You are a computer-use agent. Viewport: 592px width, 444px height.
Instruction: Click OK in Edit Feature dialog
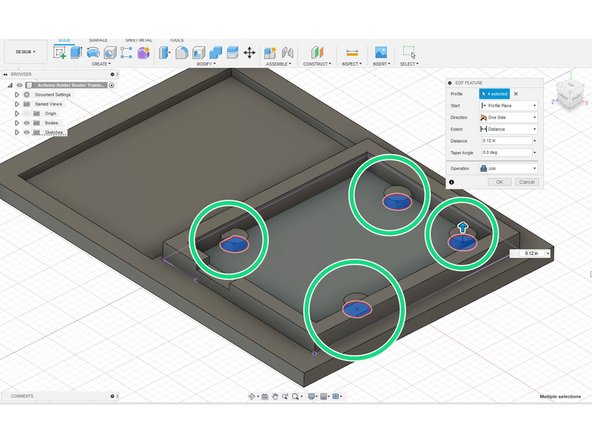(x=500, y=182)
